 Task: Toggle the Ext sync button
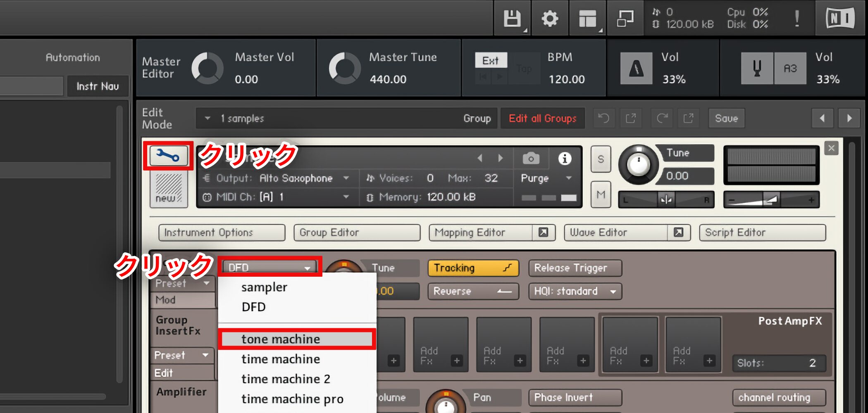(x=491, y=61)
